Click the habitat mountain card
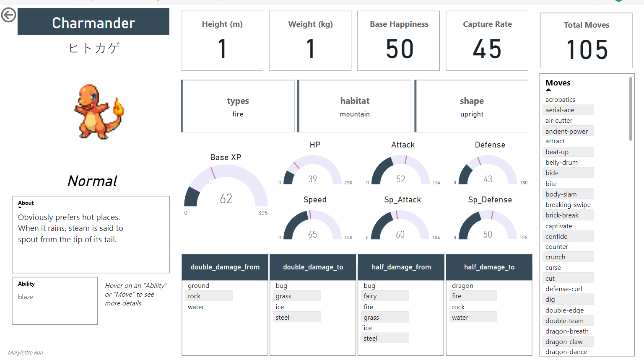 coord(355,106)
